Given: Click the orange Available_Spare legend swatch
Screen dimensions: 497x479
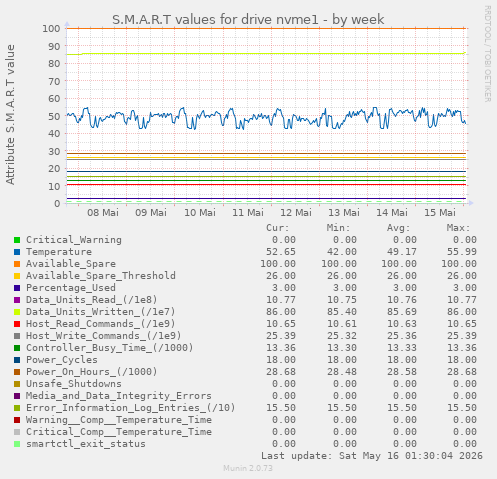Looking at the screenshot, I should (x=17, y=264).
